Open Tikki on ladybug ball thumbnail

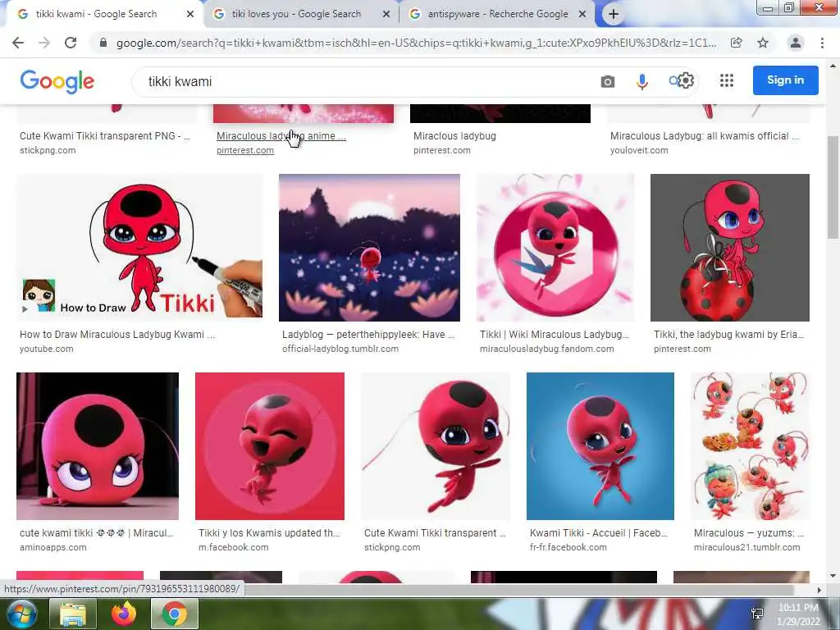[x=729, y=248]
